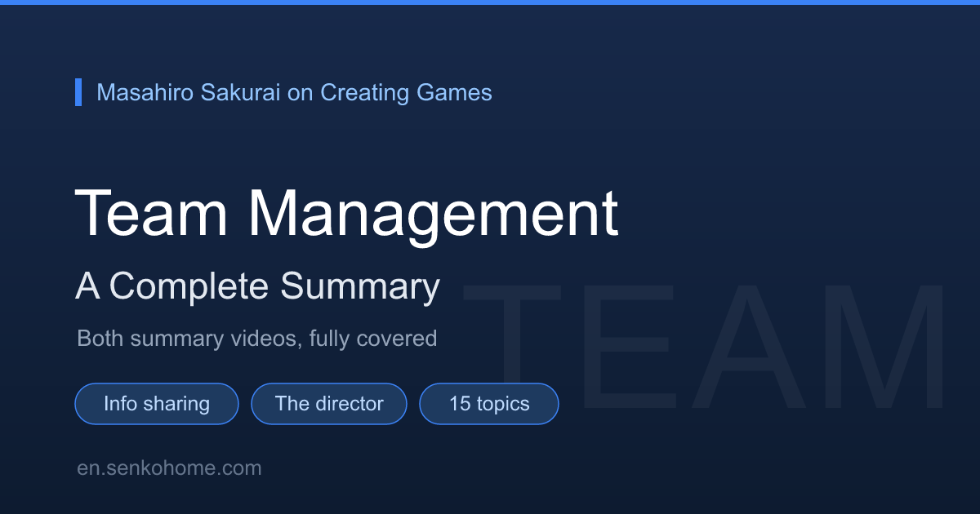The image size is (980, 514).
Task: Click 'Both summary videos, fully covered' text
Action: point(257,338)
